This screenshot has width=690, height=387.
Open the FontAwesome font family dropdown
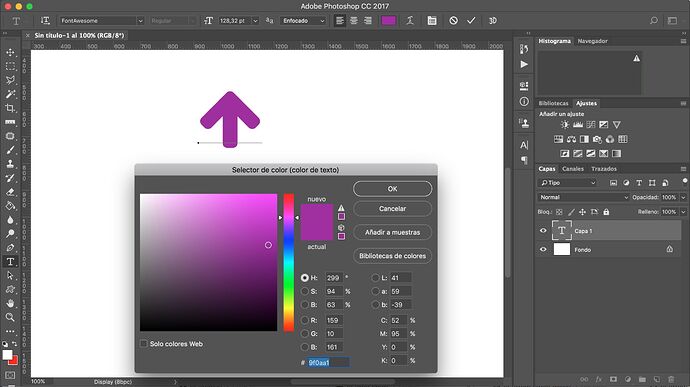pyautogui.click(x=140, y=21)
